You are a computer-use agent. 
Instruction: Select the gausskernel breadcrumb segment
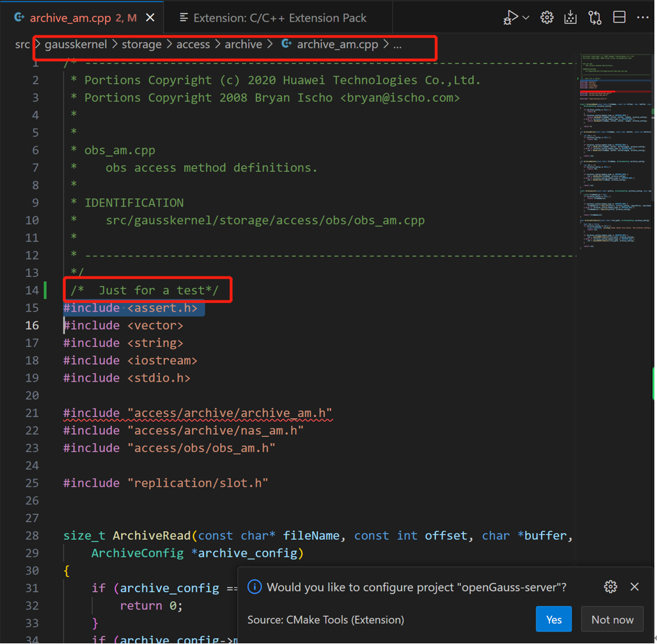[x=76, y=45]
